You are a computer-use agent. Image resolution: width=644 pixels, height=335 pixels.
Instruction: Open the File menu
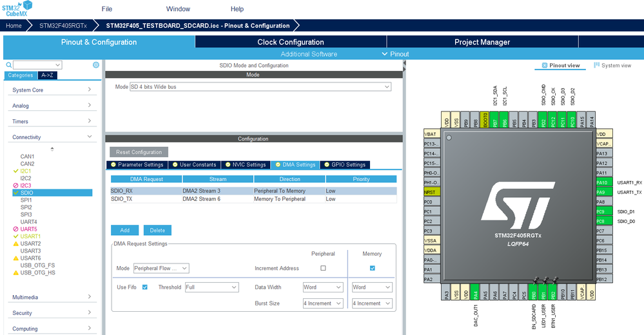coord(107,8)
